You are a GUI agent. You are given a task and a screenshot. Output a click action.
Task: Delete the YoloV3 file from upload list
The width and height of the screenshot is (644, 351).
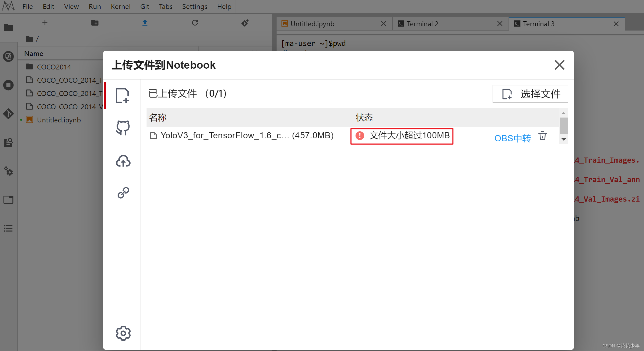click(543, 136)
